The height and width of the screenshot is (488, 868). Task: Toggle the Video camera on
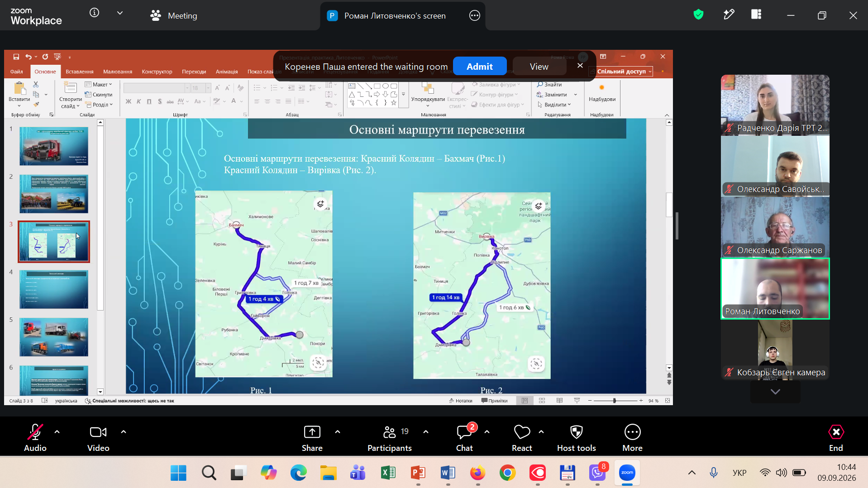98,438
